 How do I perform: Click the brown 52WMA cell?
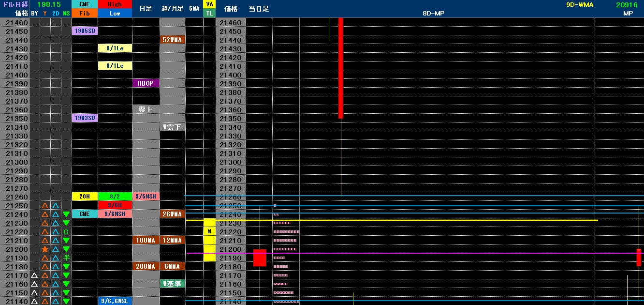172,40
